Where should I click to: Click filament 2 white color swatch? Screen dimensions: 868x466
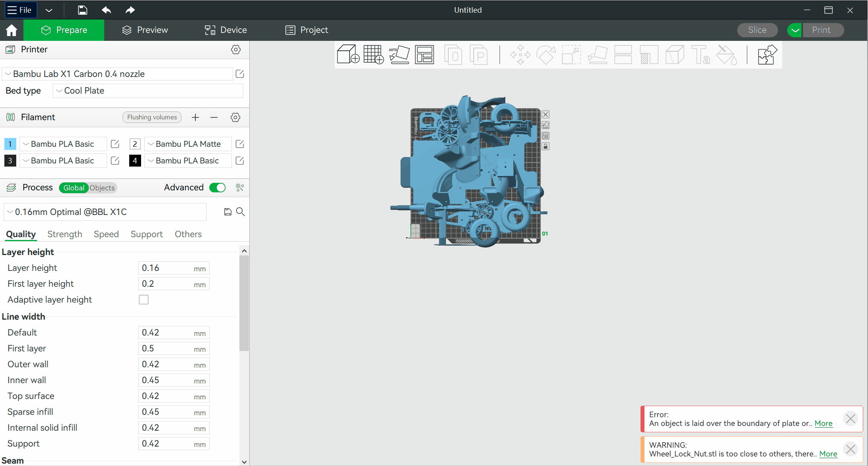pyautogui.click(x=135, y=144)
